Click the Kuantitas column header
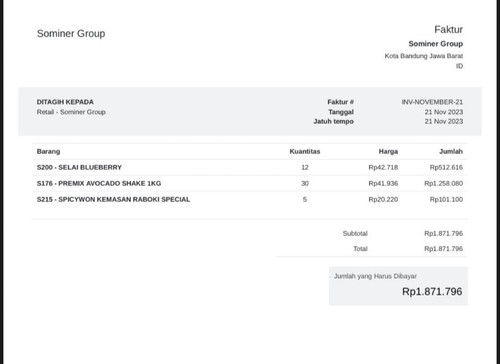This screenshot has height=364, width=500. (305, 151)
